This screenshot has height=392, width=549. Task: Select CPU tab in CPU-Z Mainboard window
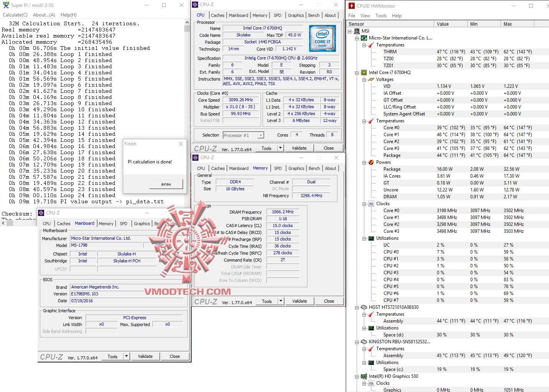point(46,224)
